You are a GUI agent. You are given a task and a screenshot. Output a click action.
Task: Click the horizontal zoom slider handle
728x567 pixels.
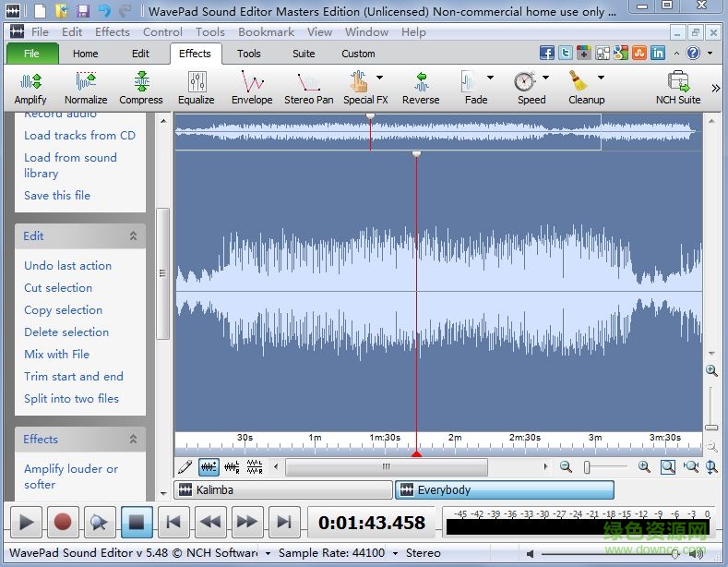coord(587,466)
